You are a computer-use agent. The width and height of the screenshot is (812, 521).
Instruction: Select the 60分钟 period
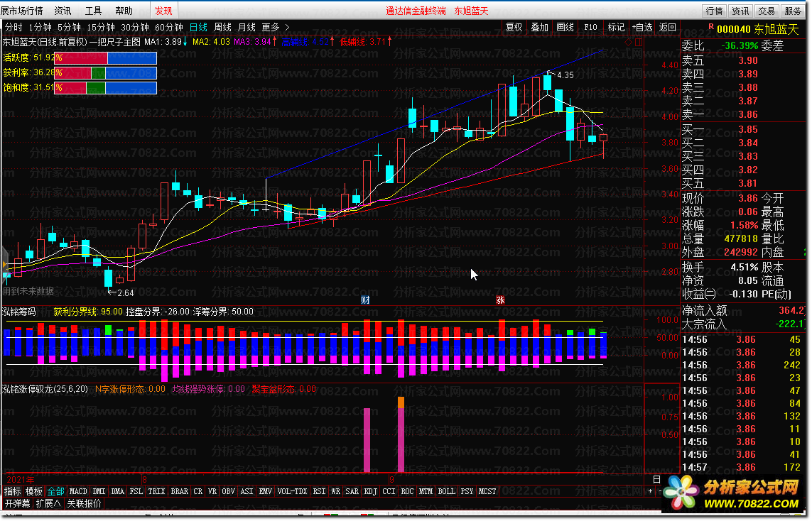click(x=169, y=27)
